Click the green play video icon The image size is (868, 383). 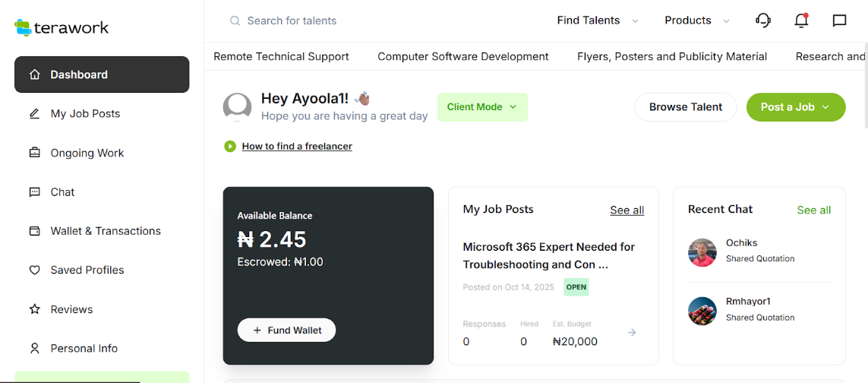tap(230, 146)
